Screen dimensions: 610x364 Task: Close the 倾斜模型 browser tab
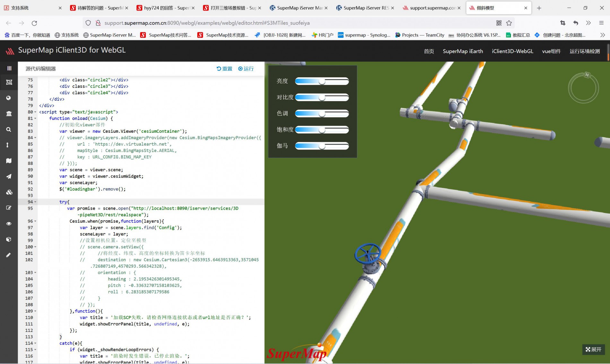pyautogui.click(x=526, y=8)
